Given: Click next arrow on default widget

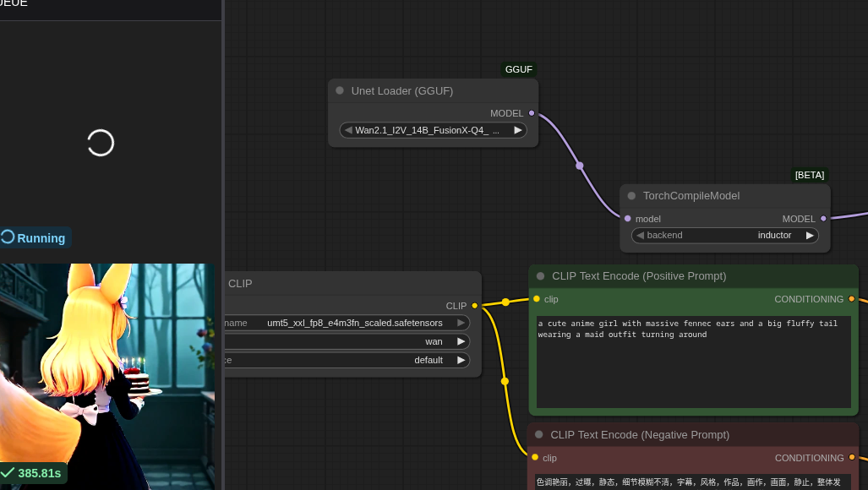Looking at the screenshot, I should click(461, 360).
